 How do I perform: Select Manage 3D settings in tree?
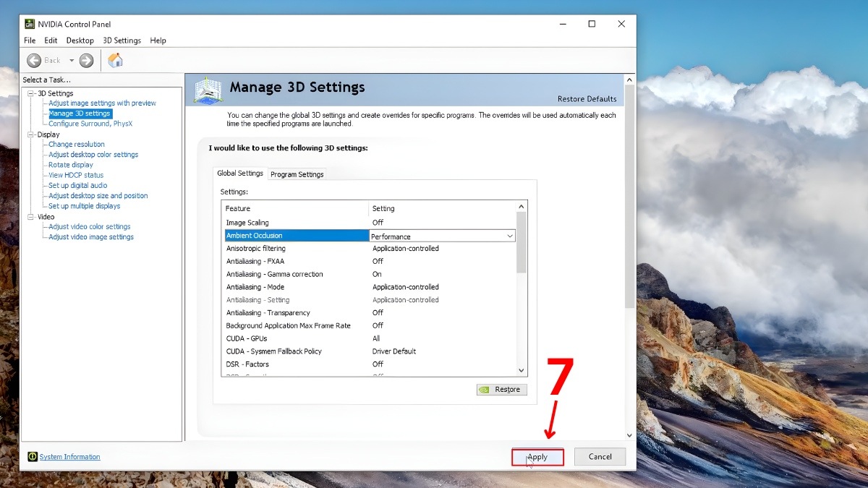tap(80, 114)
